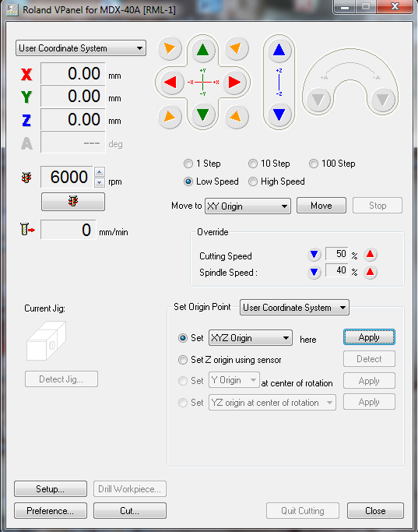Screen dimensions: 418x532
Task: Close the VPanel with Close button
Action: pyautogui.click(x=375, y=511)
